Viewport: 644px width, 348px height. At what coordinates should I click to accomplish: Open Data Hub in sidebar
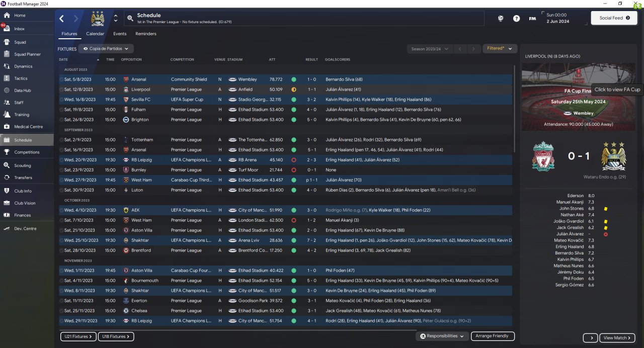click(x=27, y=91)
